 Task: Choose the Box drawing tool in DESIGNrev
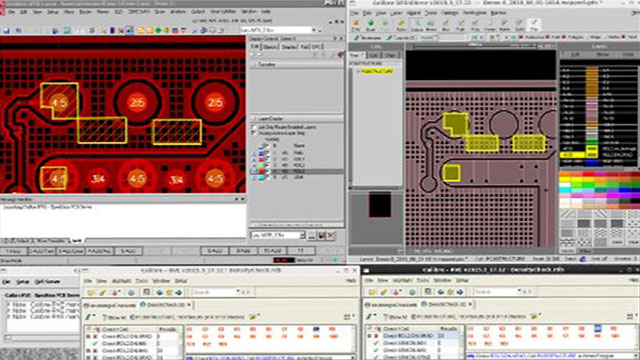click(x=446, y=25)
